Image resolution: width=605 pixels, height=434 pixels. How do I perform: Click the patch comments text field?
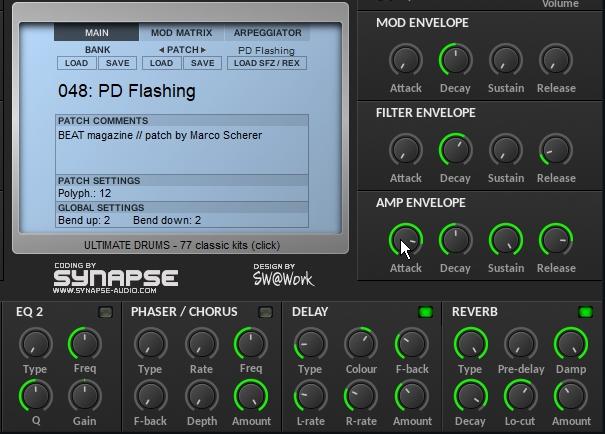click(x=181, y=150)
